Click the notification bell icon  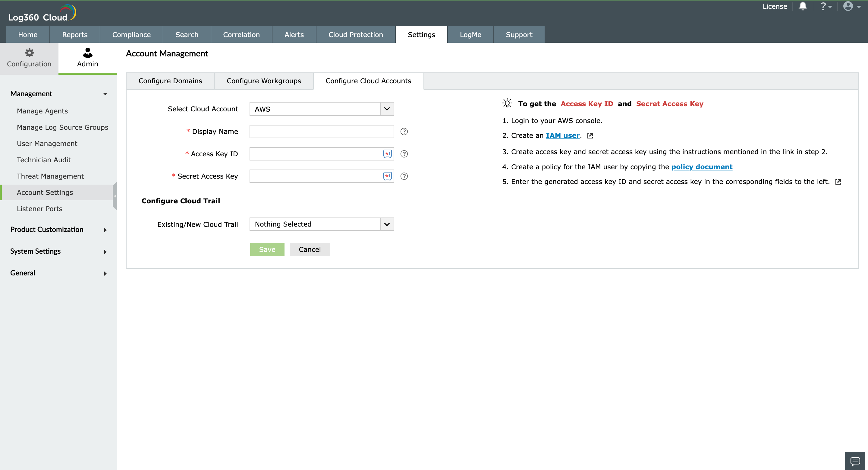point(803,6)
